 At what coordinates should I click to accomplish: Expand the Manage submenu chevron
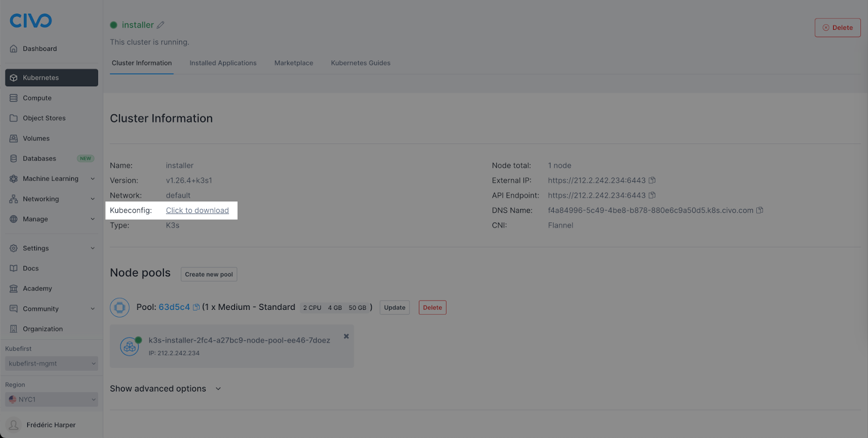pyautogui.click(x=93, y=219)
